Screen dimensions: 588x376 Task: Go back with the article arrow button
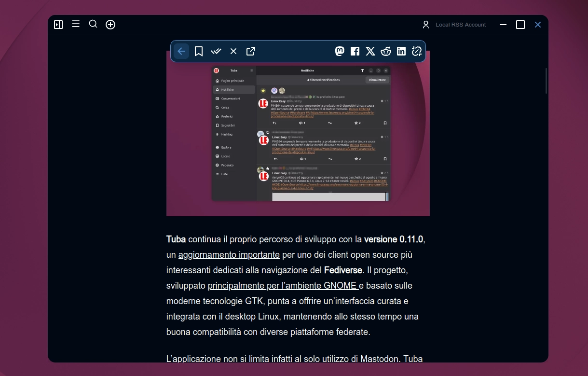coord(181,51)
